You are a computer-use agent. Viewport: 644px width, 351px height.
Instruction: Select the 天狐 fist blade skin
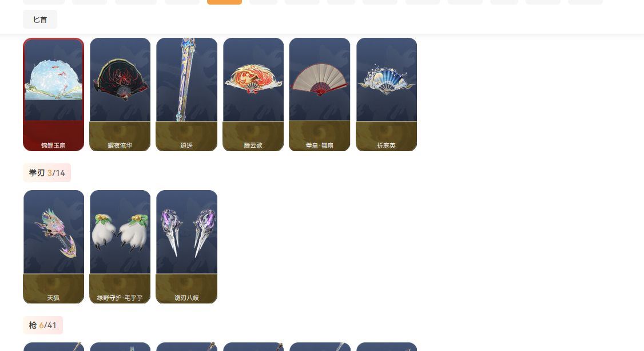pyautogui.click(x=53, y=247)
